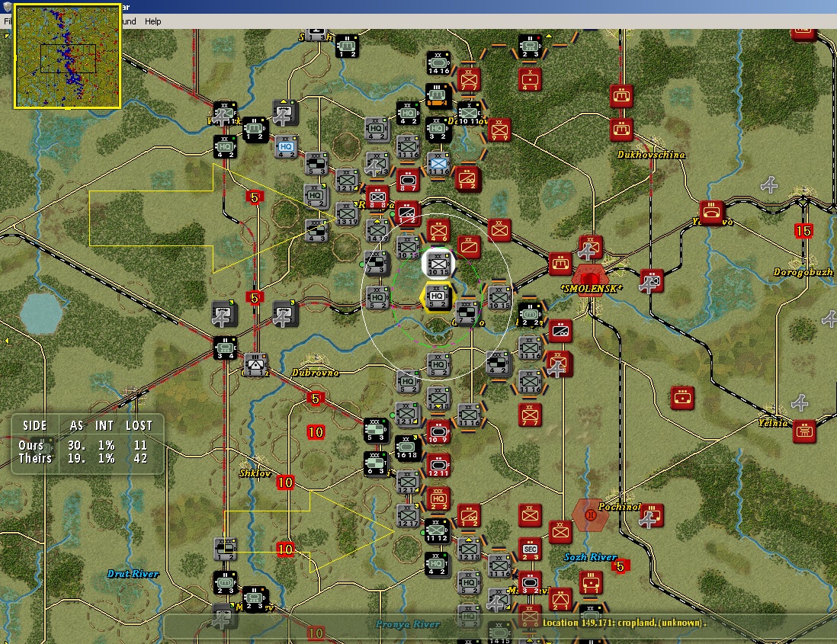Click the INT column heading
The image size is (837, 644).
tap(104, 425)
